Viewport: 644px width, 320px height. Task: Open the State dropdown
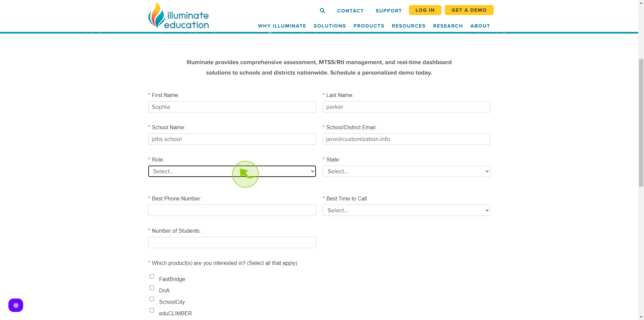pos(407,171)
